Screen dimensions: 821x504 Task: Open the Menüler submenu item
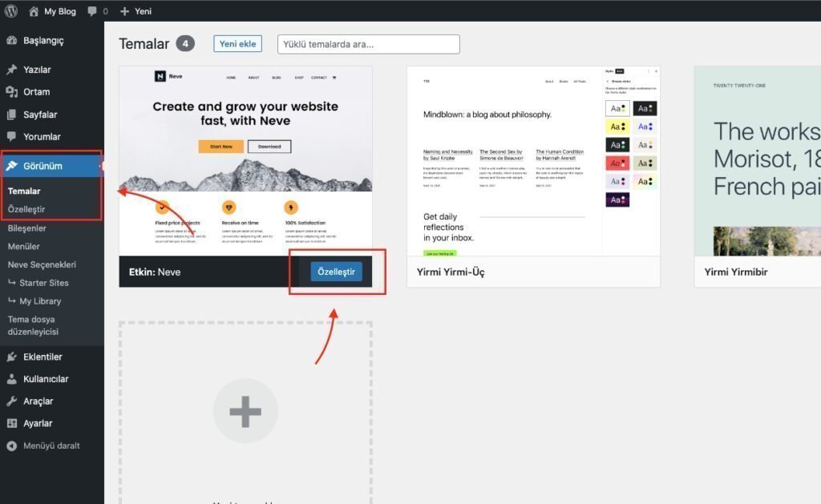coord(23,247)
